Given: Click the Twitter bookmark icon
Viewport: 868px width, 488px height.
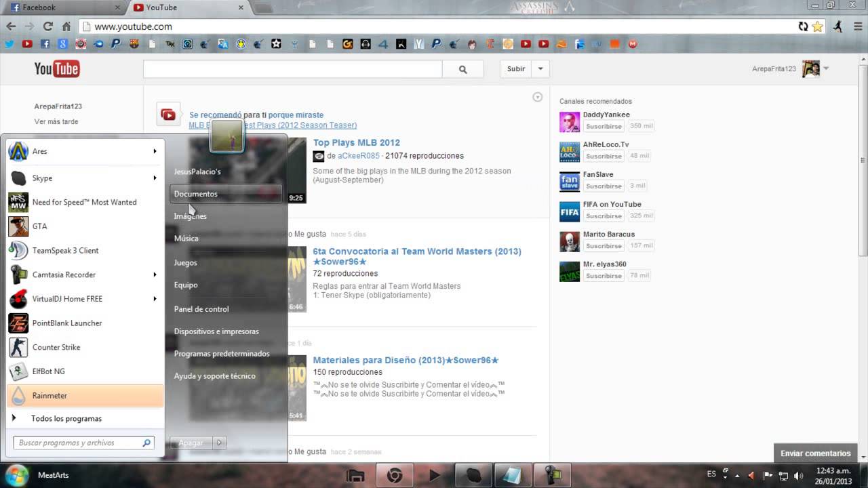Looking at the screenshot, I should click(x=9, y=44).
